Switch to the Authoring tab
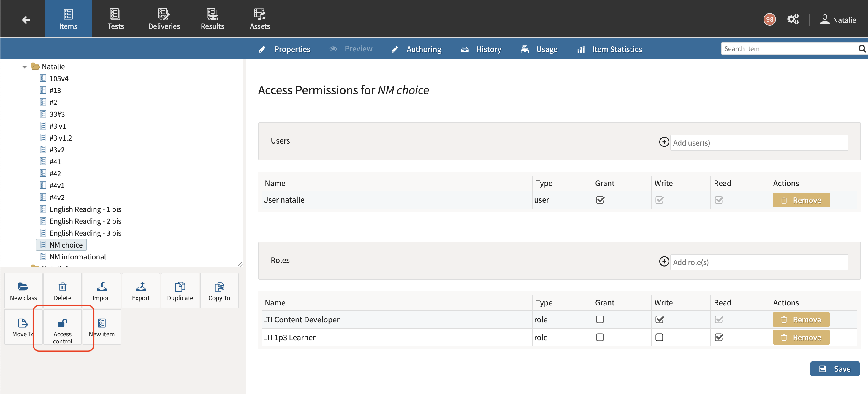Screen dimensions: 868x394 point(424,49)
